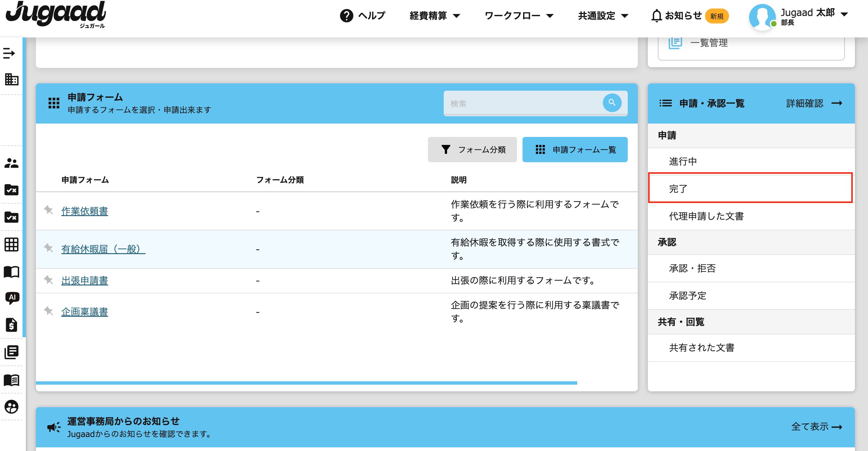Click the magnifier search button
Screen dimensions: 868x451
612,103
